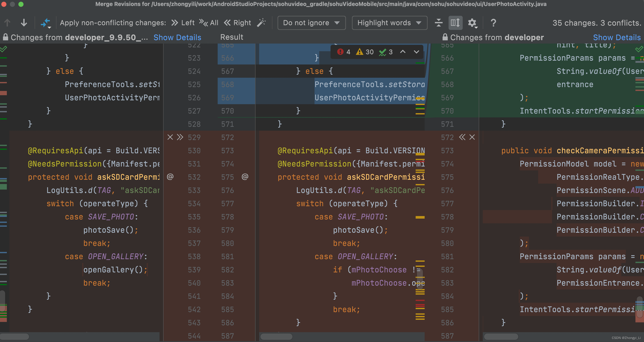
Task: Toggle synchronize scrolling button
Action: pyautogui.click(x=455, y=23)
